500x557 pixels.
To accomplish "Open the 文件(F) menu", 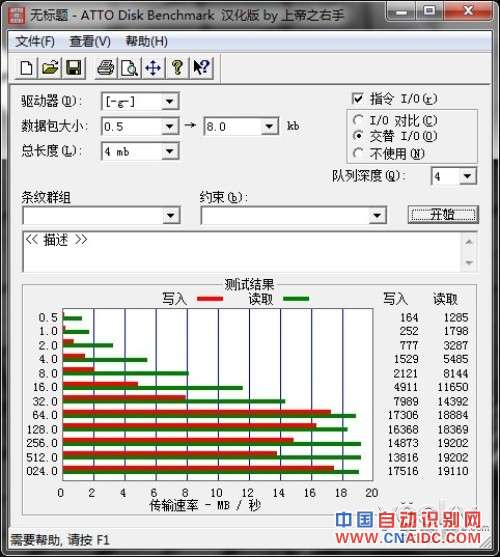I will [x=35, y=42].
